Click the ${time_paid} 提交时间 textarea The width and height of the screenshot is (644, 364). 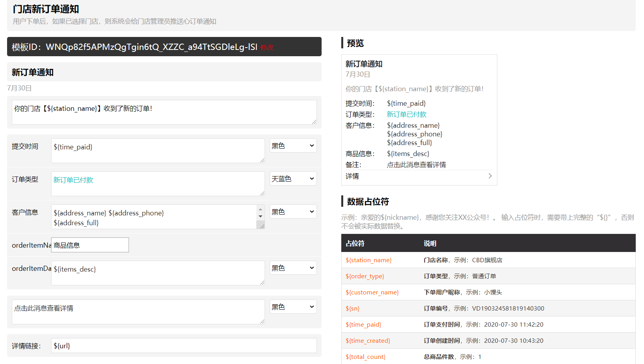(x=158, y=151)
